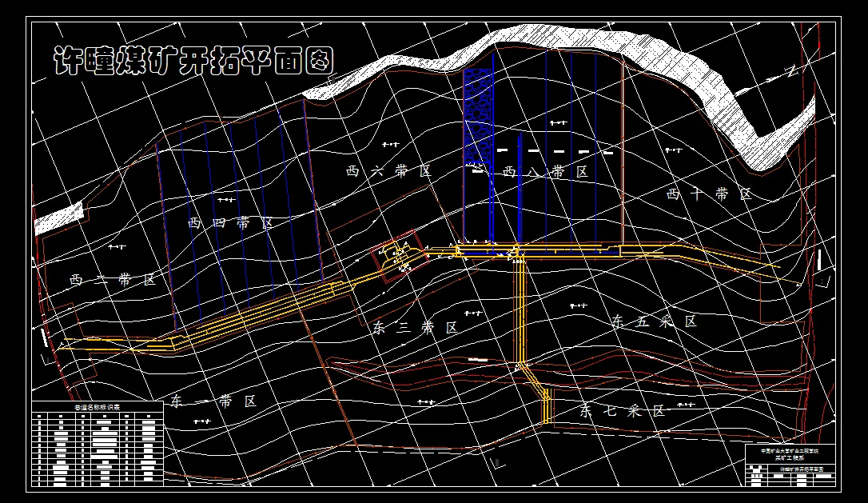868x503 pixels.
Task: Click the 巷道名称标识表 table heading
Action: 97,407
